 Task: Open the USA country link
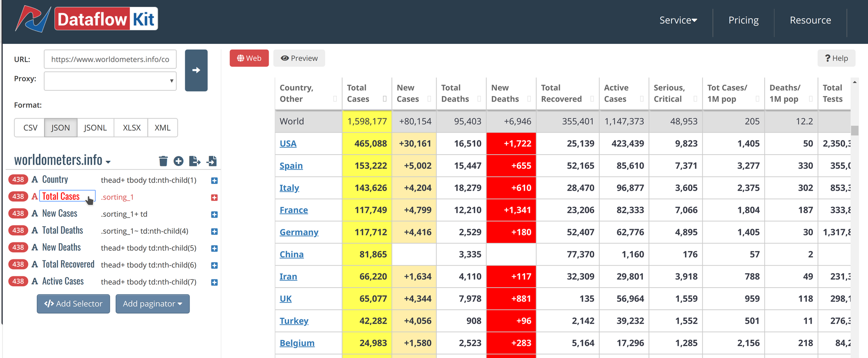pyautogui.click(x=288, y=143)
